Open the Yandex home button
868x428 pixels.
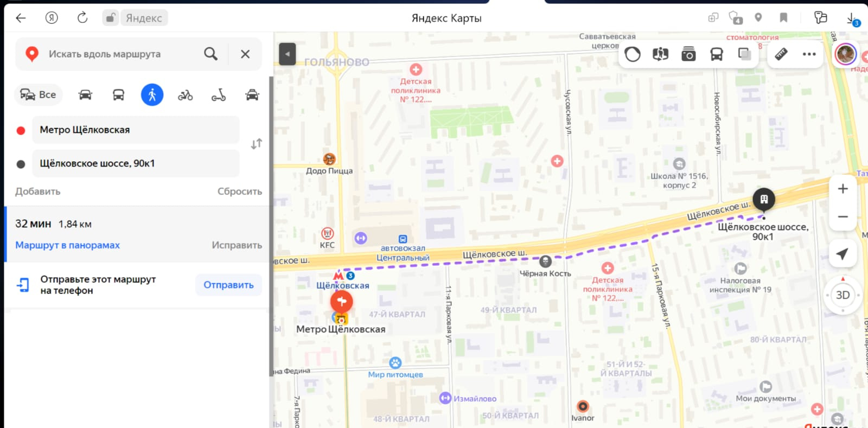(x=52, y=18)
